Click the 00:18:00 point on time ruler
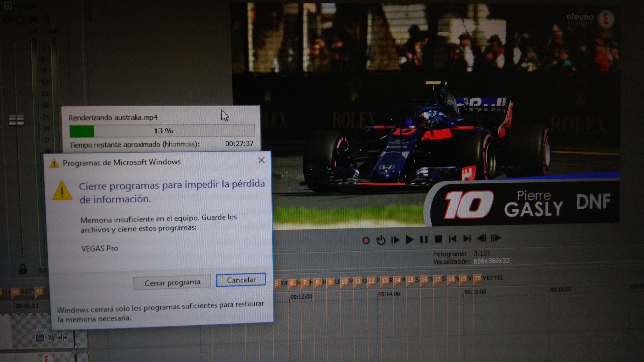This screenshot has height=362, width=644. 560,290
